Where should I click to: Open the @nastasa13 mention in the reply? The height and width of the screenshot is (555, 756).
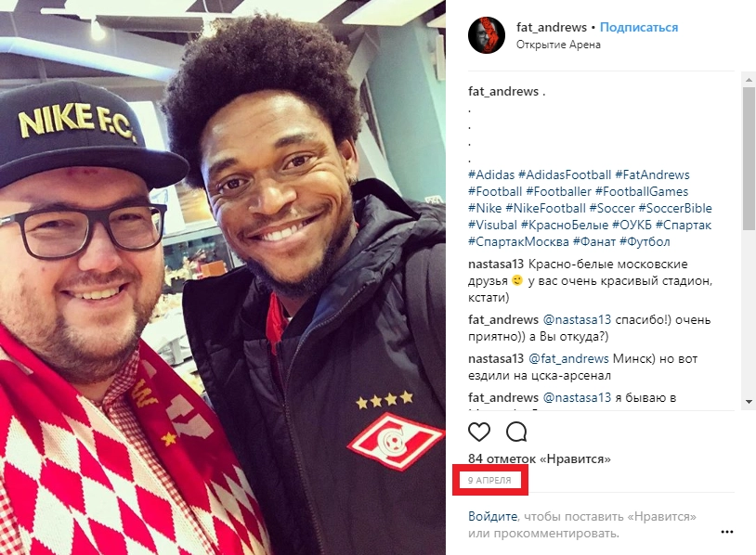tap(577, 319)
